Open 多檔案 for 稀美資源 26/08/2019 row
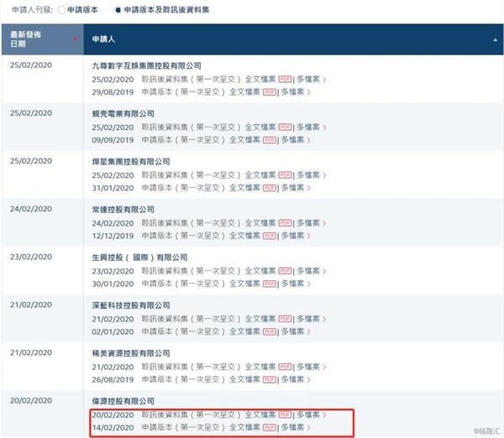 (292, 379)
